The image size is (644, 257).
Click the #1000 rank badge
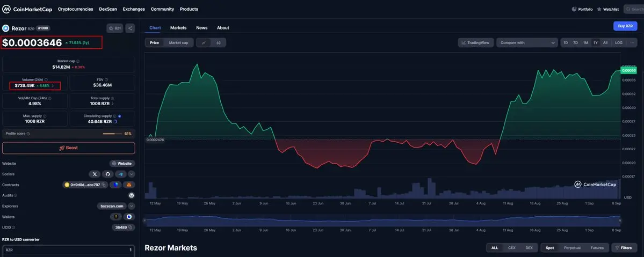[43, 28]
